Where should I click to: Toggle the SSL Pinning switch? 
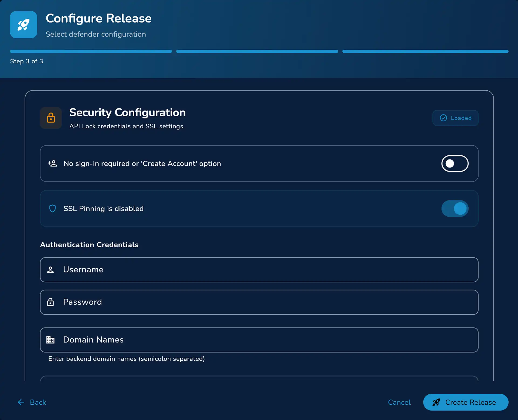click(x=455, y=209)
